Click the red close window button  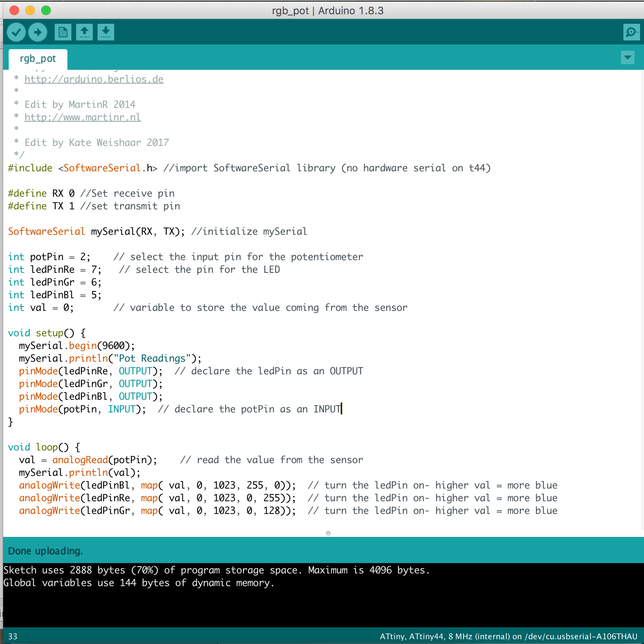coord(14,10)
